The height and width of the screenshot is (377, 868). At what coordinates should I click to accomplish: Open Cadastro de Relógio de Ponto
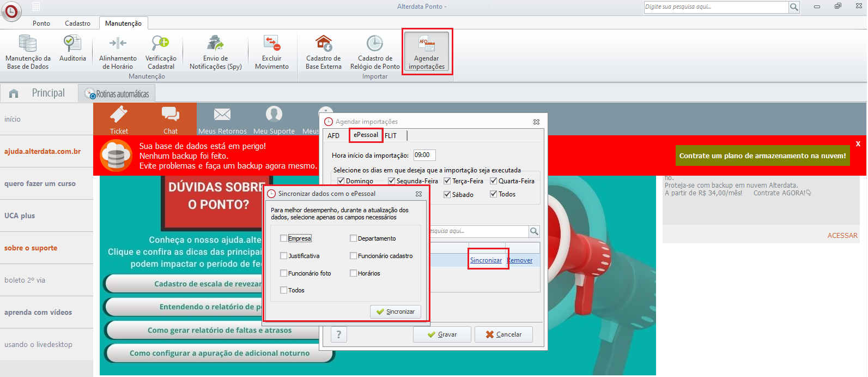(x=375, y=52)
